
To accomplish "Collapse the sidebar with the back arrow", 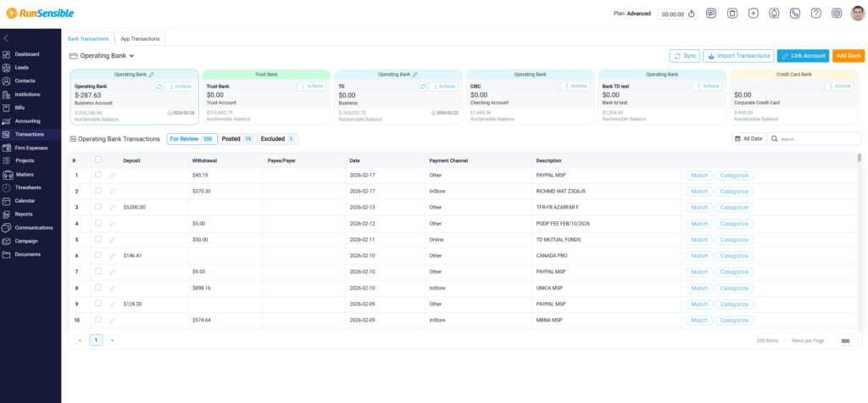I will [x=6, y=38].
